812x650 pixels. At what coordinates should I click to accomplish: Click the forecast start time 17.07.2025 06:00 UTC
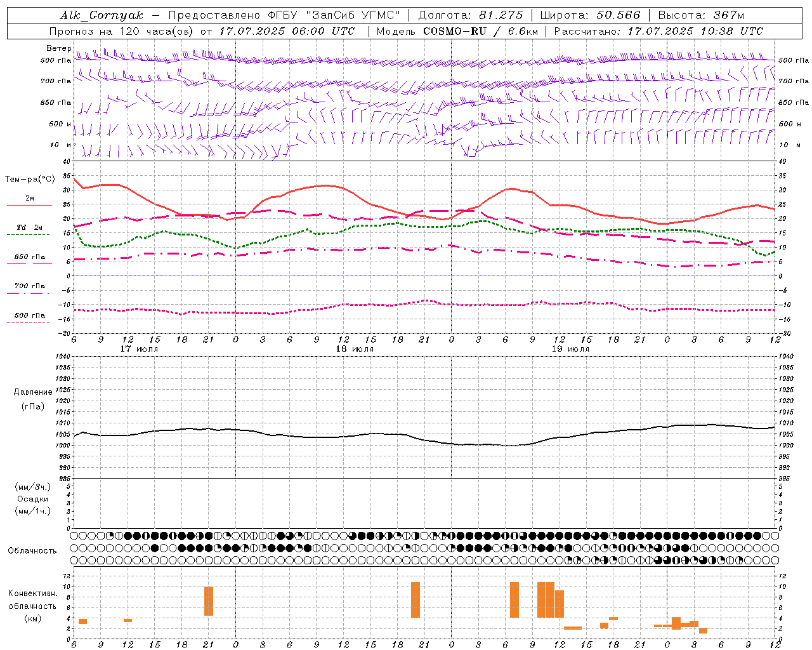click(287, 31)
